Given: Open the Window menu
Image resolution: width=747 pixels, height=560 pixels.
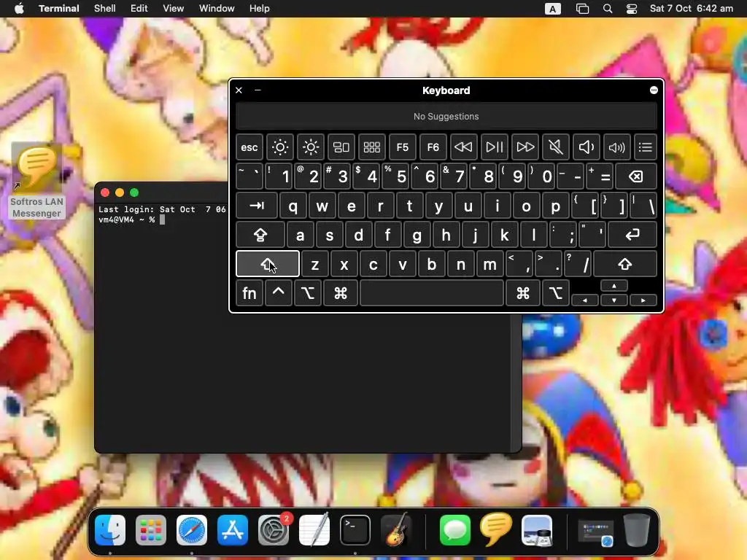Looking at the screenshot, I should 217,8.
